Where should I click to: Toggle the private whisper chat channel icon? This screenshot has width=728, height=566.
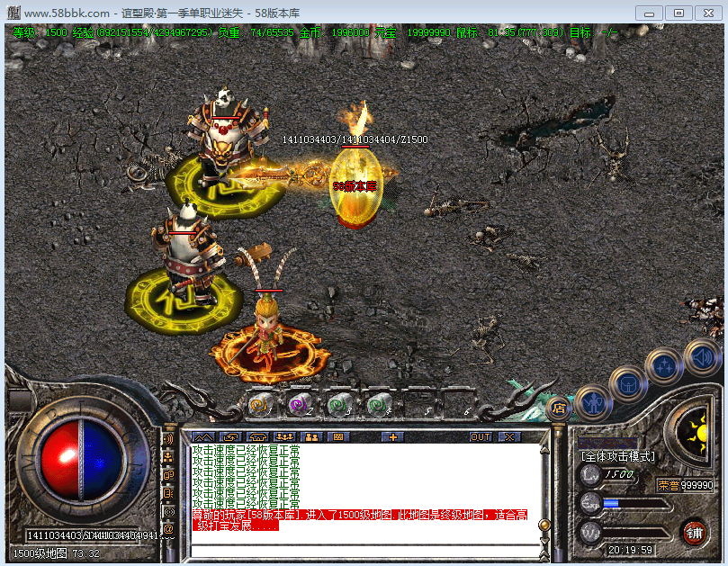[x=169, y=493]
